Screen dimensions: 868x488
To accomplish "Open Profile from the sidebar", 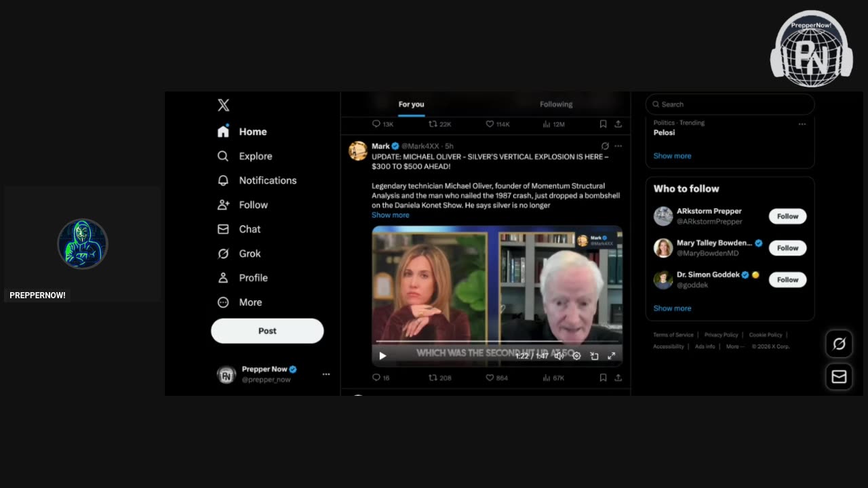I will (242, 278).
